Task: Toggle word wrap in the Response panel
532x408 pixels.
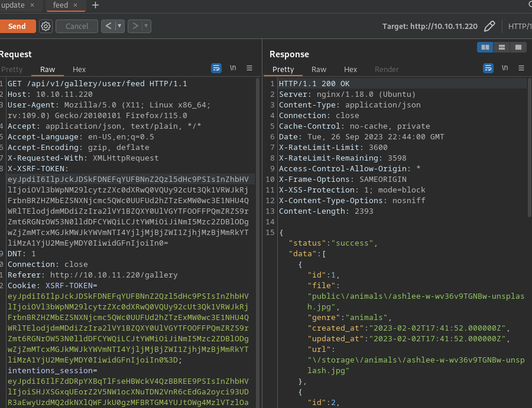Action: [488, 68]
